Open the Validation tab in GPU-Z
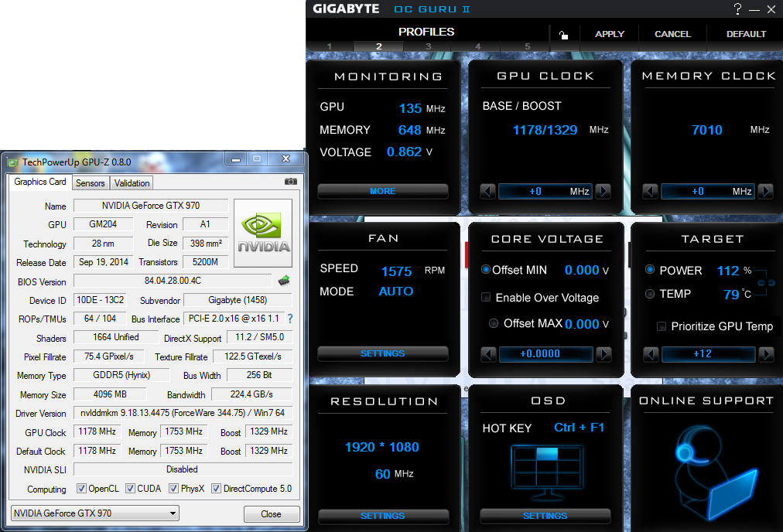The image size is (783, 532). pyautogui.click(x=132, y=183)
